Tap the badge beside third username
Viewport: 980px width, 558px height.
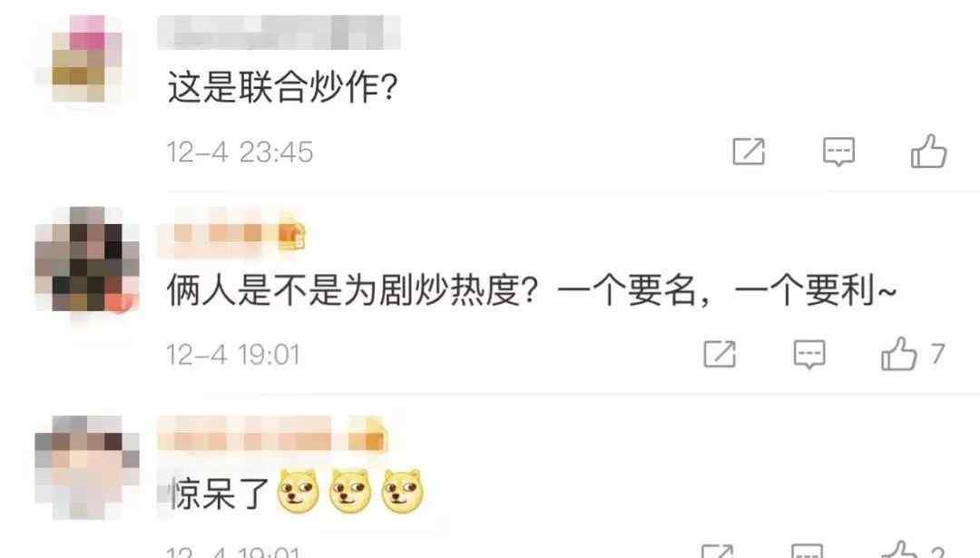pos(367,435)
